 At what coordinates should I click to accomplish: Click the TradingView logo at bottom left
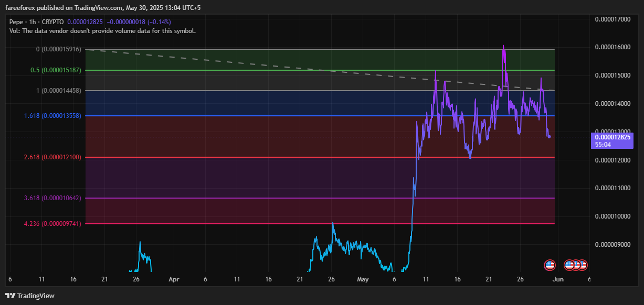[x=30, y=296]
